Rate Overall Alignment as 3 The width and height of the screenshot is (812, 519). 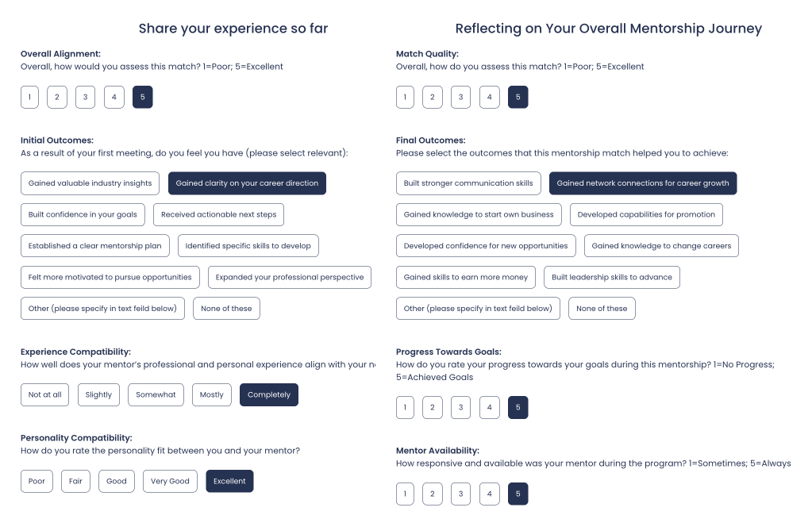click(85, 98)
